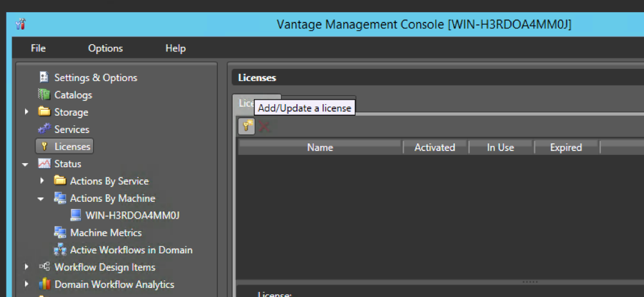Screen dimensions: 644x297
Task: Click the Licenses key icon in the sidebar
Action: click(45, 146)
